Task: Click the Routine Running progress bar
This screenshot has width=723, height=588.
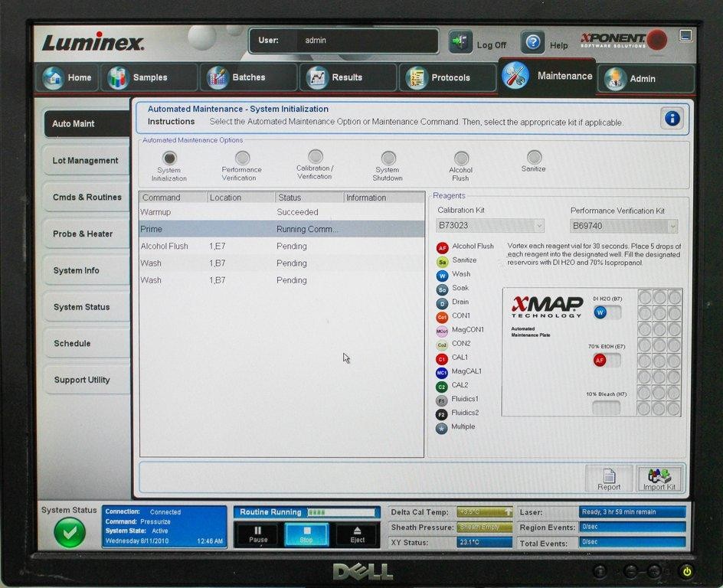Action: coord(306,511)
